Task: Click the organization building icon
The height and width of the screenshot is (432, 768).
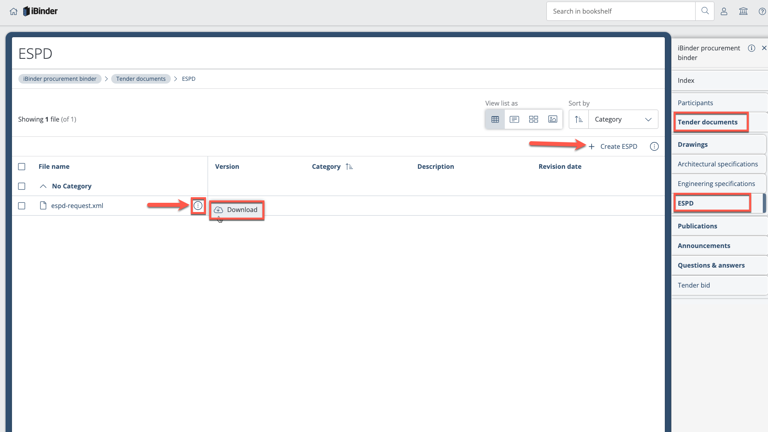Action: (x=743, y=11)
